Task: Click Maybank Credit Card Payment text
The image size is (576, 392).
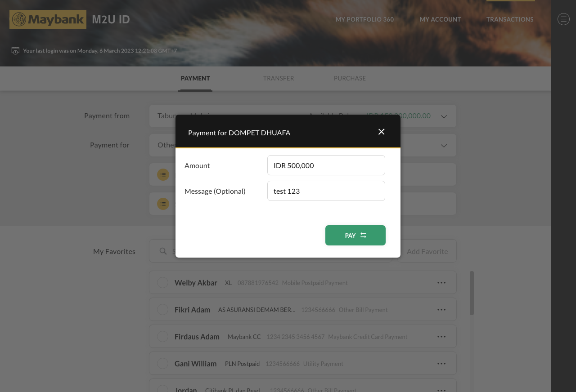Action: pos(368,337)
